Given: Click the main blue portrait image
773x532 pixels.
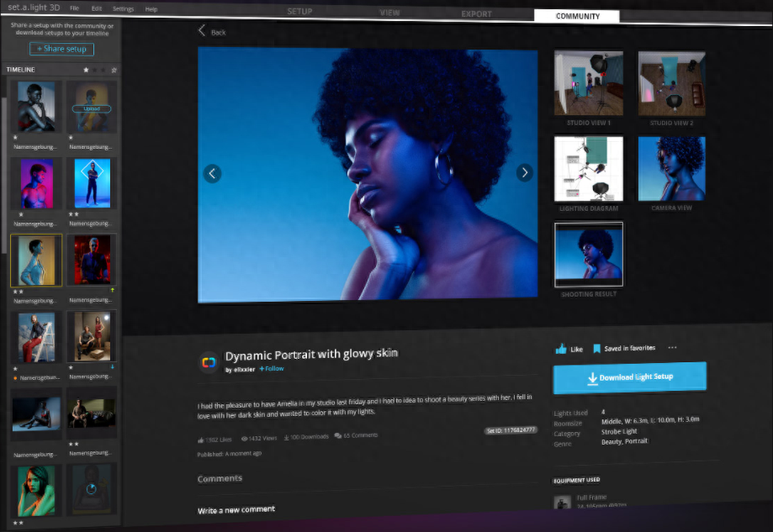Looking at the screenshot, I should point(368,173).
